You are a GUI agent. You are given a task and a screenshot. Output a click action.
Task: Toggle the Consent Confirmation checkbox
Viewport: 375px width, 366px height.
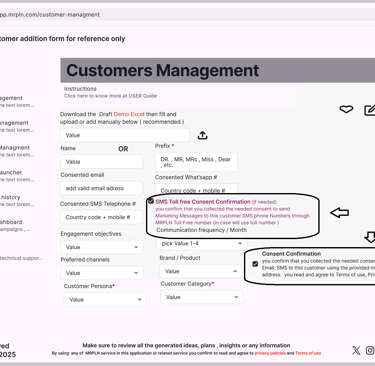click(x=255, y=264)
